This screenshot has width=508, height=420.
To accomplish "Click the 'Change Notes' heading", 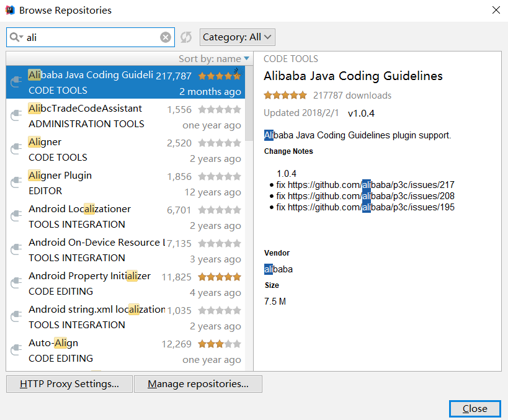I will [x=288, y=151].
